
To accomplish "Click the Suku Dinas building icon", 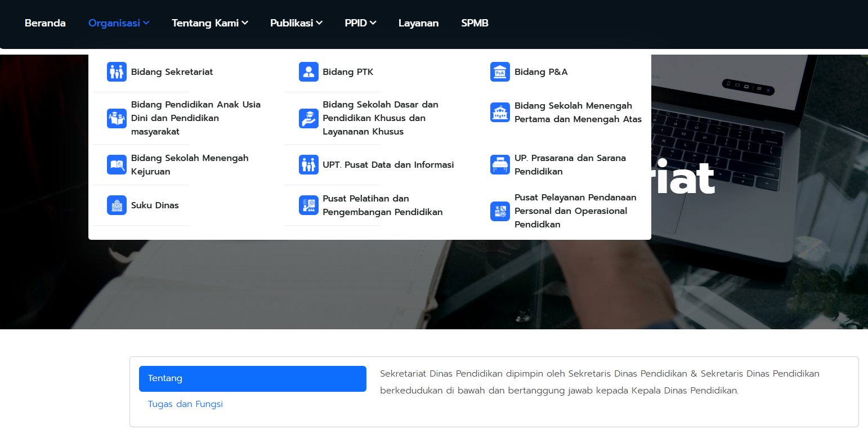I will point(117,205).
